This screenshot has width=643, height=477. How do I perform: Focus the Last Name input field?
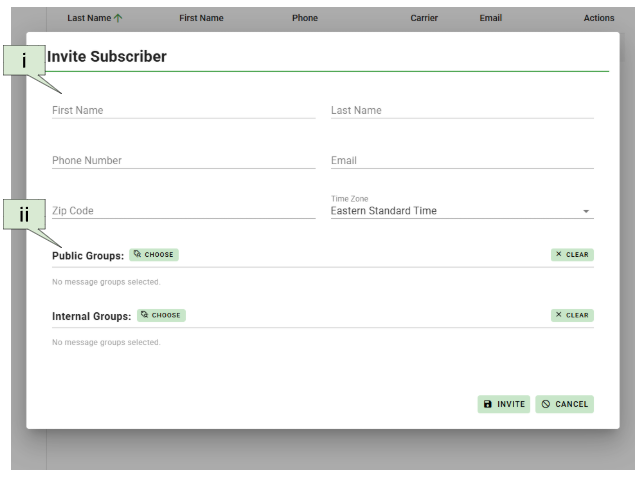[461, 110]
